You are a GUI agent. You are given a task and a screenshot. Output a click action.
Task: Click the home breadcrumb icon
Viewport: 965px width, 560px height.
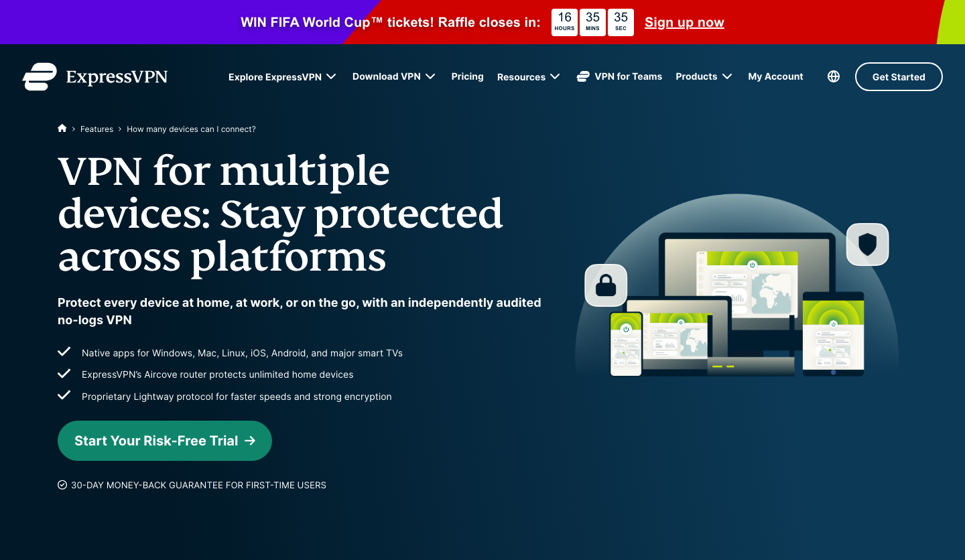point(62,129)
